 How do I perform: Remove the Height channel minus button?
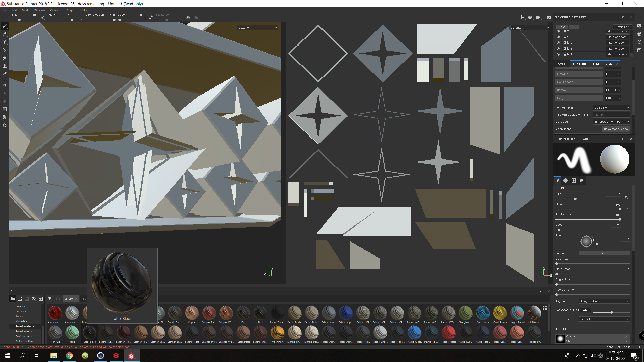click(626, 98)
